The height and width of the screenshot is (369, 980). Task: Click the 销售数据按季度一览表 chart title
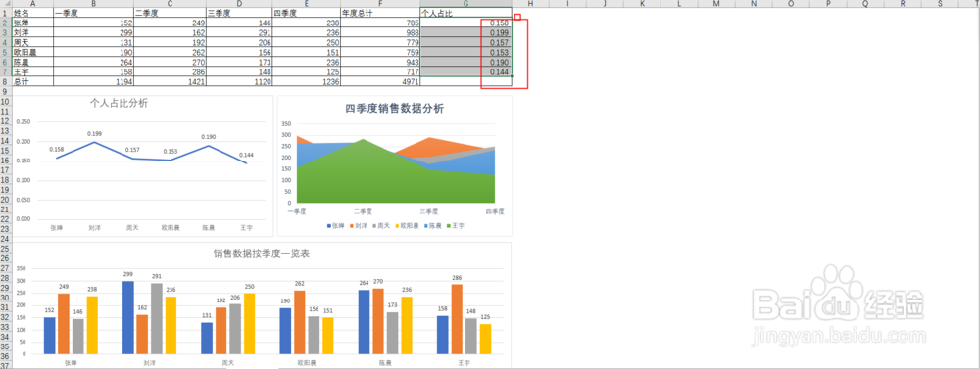coord(262,254)
